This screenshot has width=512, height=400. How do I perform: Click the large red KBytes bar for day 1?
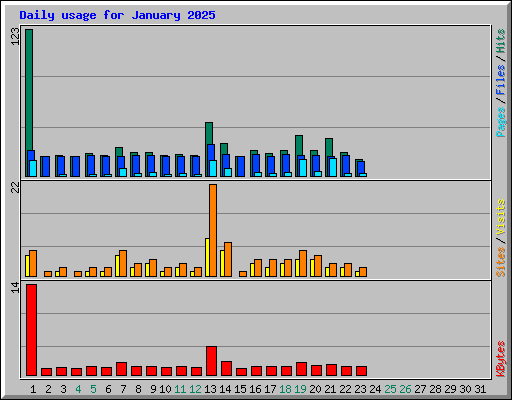(31, 330)
